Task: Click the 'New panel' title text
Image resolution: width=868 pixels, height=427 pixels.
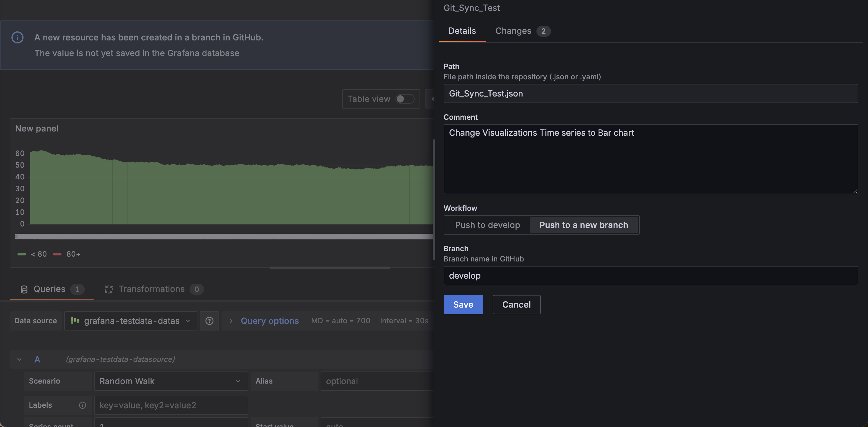Action: [x=37, y=129]
